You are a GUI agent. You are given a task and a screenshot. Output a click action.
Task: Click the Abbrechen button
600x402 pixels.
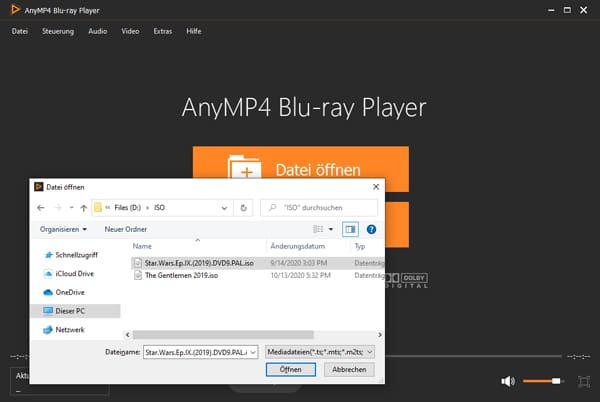(x=349, y=369)
